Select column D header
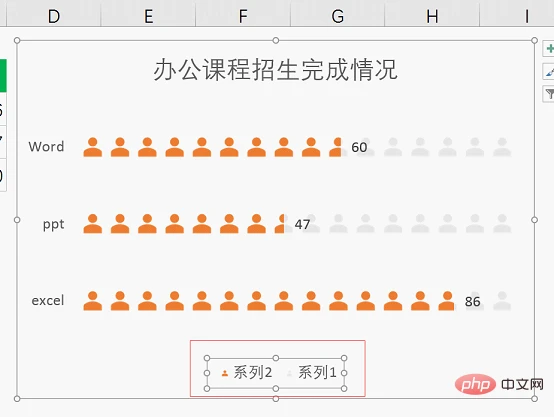Screen dimensions: 554x417 coord(54,16)
